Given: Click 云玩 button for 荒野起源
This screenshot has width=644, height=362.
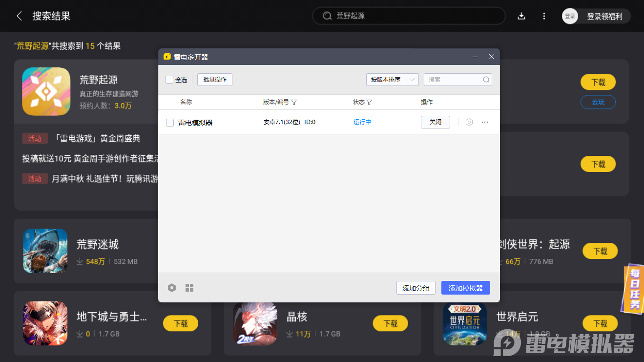Looking at the screenshot, I should pyautogui.click(x=598, y=102).
